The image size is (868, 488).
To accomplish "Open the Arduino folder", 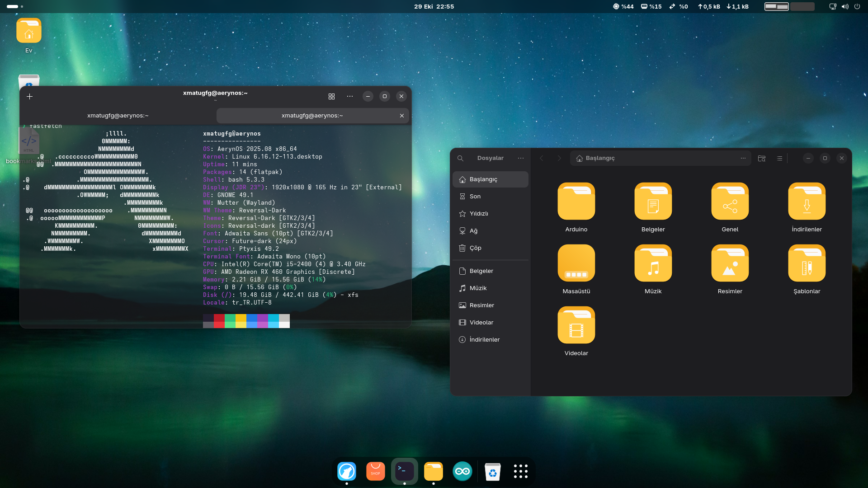I will point(576,202).
